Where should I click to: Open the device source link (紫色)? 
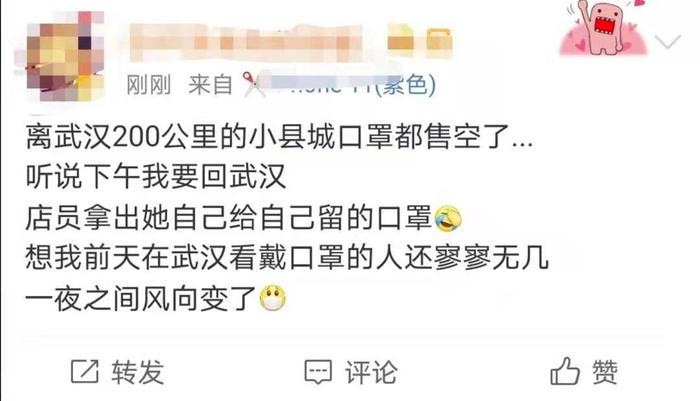(x=353, y=84)
